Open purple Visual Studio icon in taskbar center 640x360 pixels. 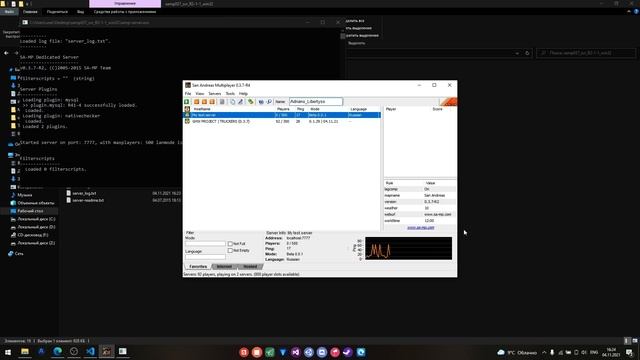[x=296, y=352]
